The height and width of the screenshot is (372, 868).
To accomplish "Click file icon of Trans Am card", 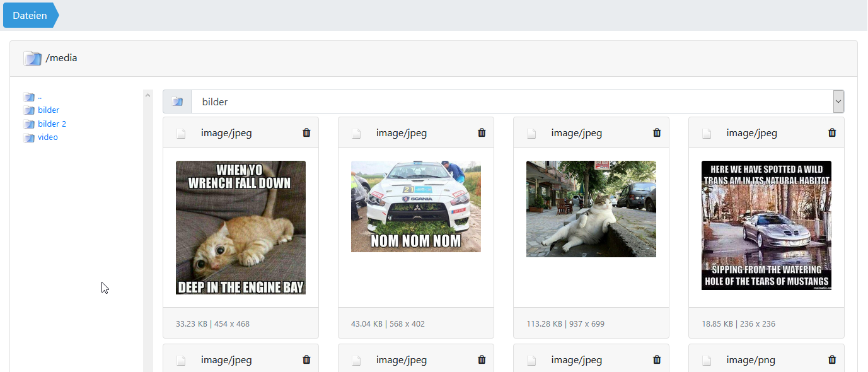I will click(707, 133).
